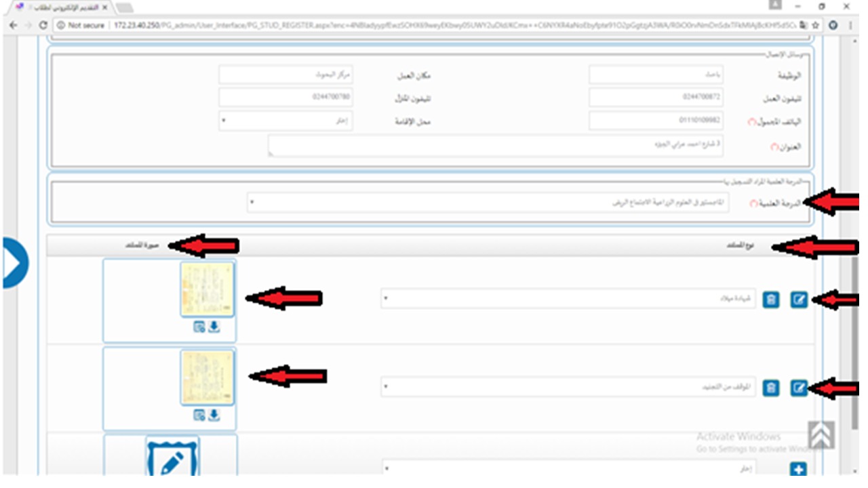Click edit icon for birth certificate row
The image size is (868, 488).
799,300
